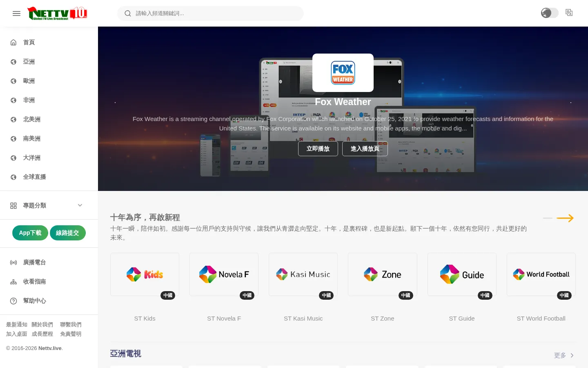Viewport: 588px width, 368px height.
Task: Click the globe icon beside 歐洲
Action: point(13,81)
